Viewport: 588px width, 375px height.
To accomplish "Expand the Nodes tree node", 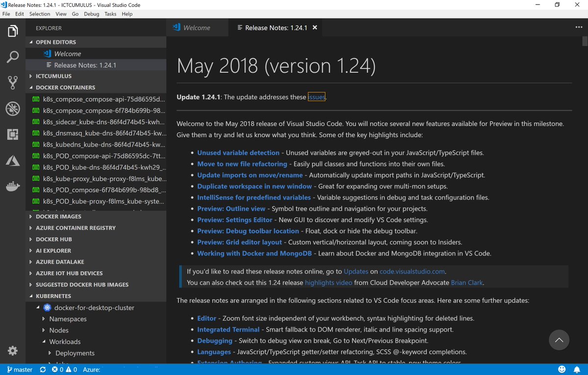I will [45, 330].
